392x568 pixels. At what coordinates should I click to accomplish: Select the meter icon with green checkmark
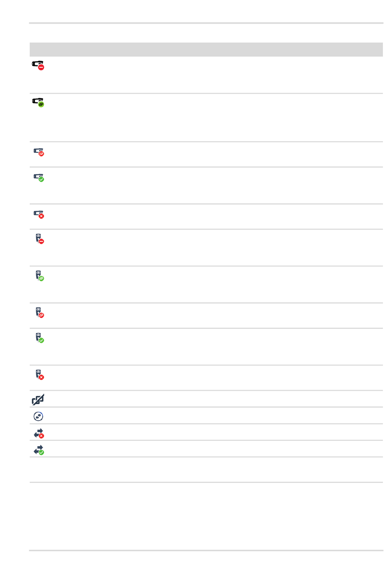pos(40,338)
